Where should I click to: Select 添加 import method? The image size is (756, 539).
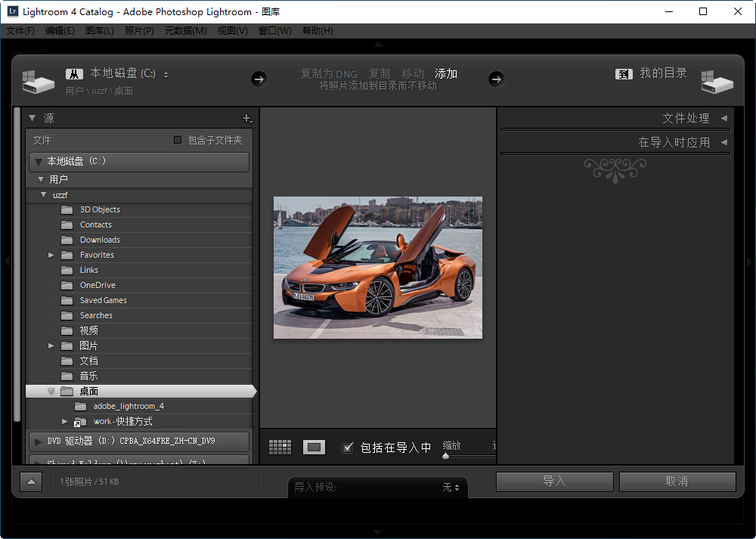pyautogui.click(x=446, y=74)
